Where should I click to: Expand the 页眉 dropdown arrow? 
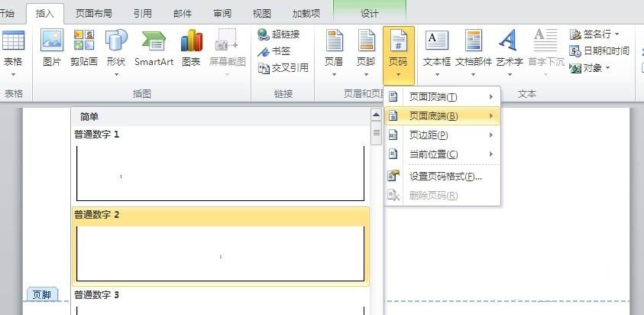coord(334,75)
